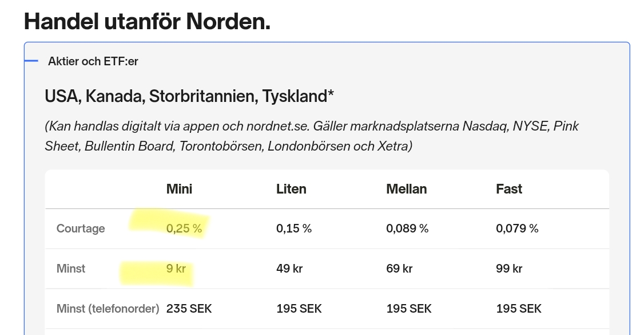
Task: Click the Courtage row label
Action: click(x=81, y=228)
